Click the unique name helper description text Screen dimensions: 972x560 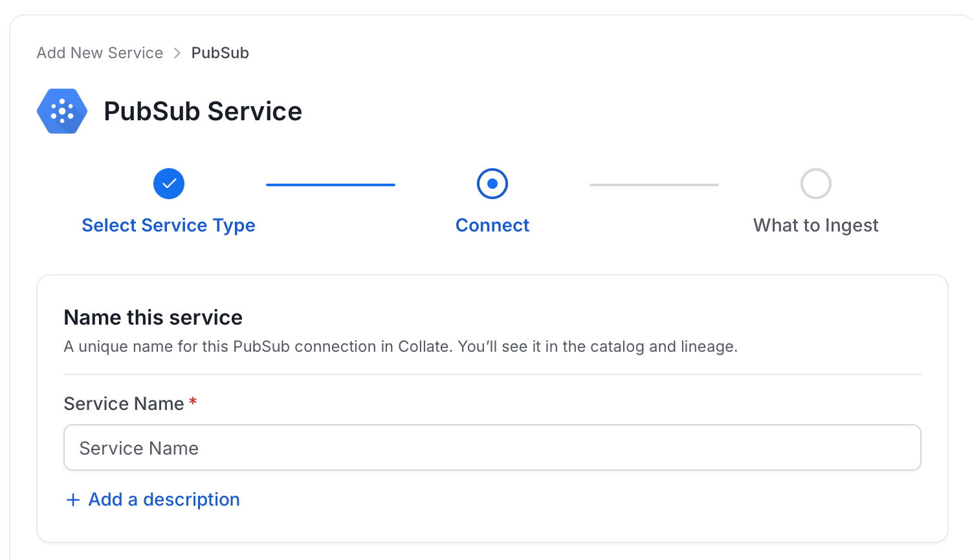pyautogui.click(x=401, y=347)
